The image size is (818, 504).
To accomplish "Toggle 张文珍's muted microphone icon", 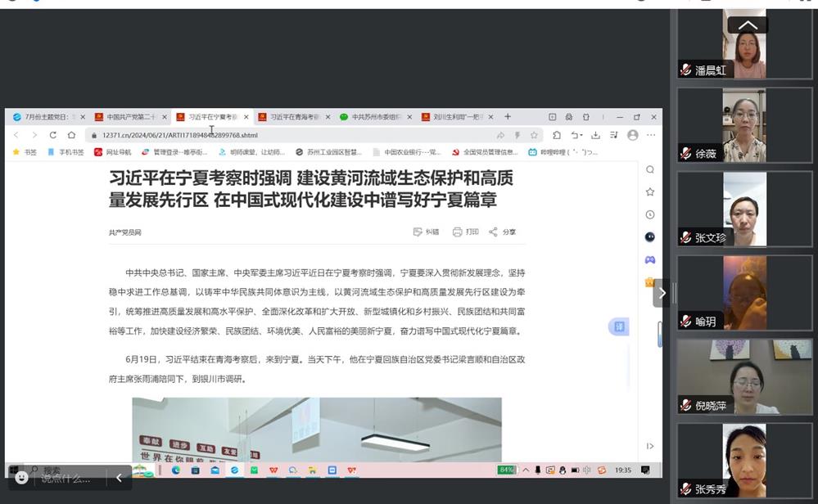I will pos(685,237).
